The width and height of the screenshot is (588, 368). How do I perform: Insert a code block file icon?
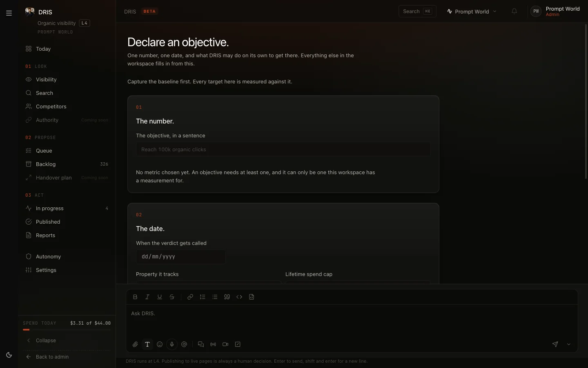point(252,297)
